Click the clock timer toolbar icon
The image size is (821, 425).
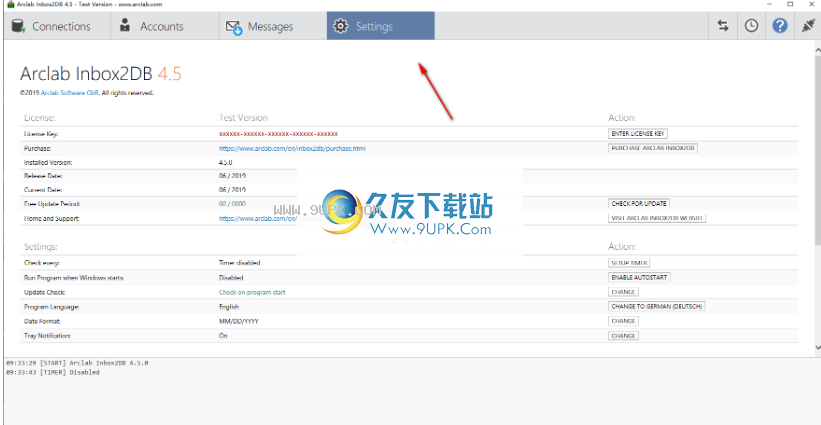tap(751, 26)
